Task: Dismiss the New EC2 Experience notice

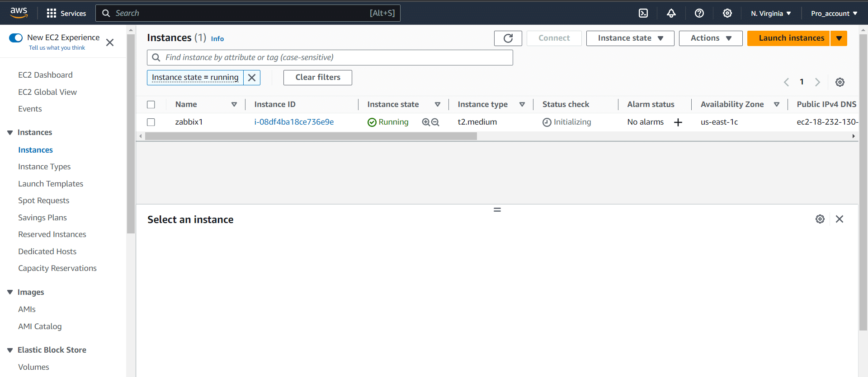Action: (x=110, y=42)
